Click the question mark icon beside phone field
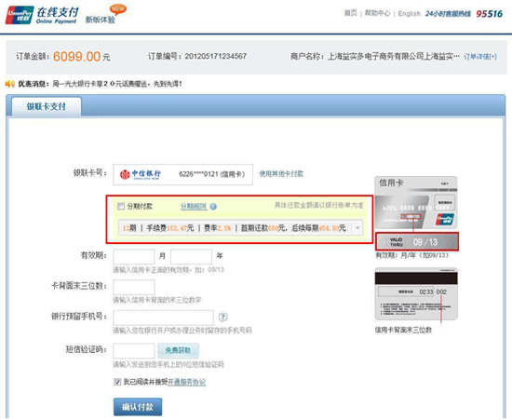The height and width of the screenshot is (420, 512). (x=222, y=317)
